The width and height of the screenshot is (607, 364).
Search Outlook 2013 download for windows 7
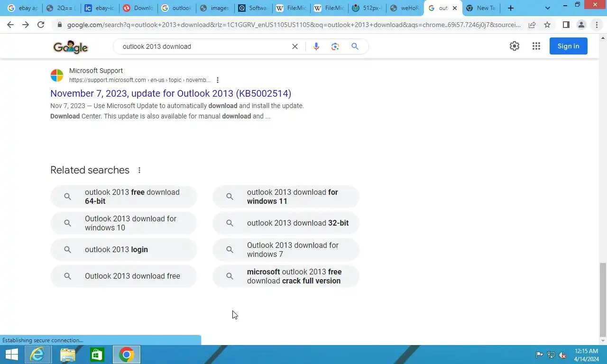coord(286,250)
